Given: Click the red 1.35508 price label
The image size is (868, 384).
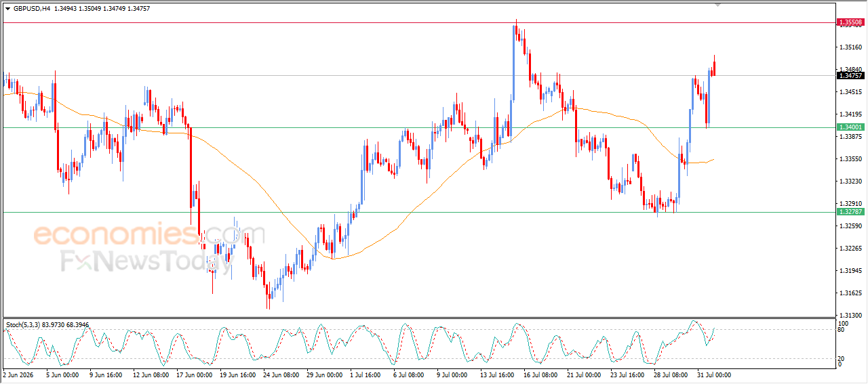Looking at the screenshot, I should pyautogui.click(x=850, y=22).
